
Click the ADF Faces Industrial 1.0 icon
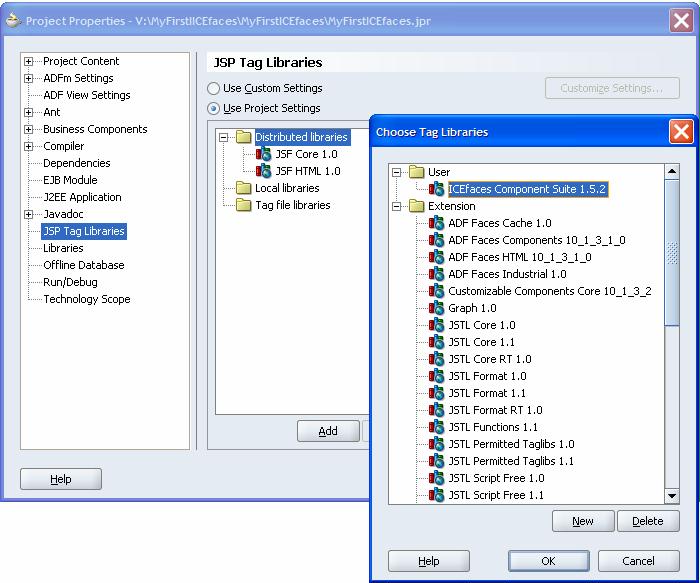coord(436,274)
